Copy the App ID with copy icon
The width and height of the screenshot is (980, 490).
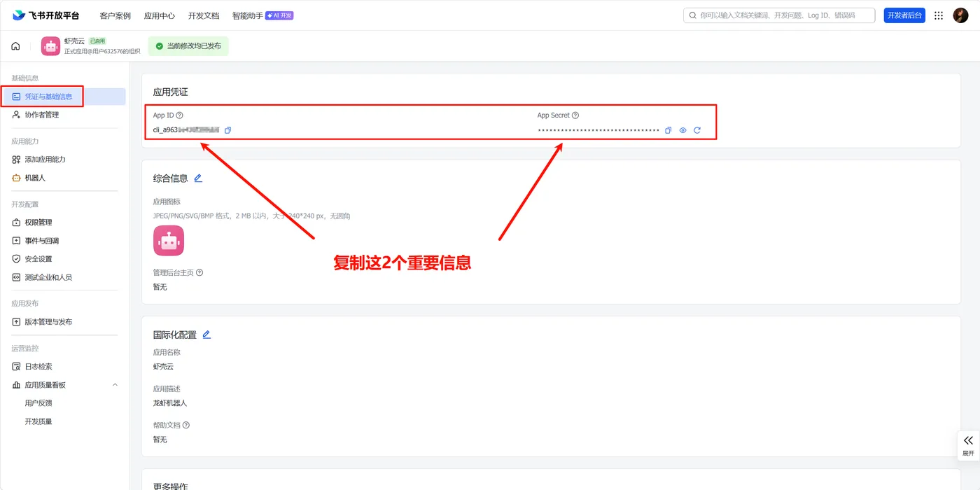(x=227, y=130)
